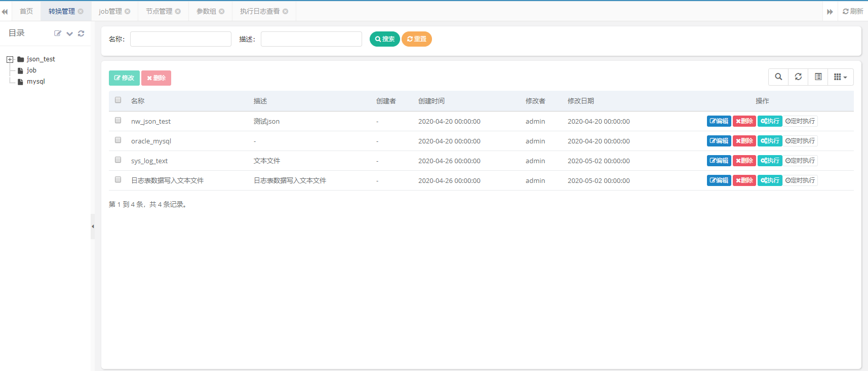Click the 名称 column header

click(138, 101)
